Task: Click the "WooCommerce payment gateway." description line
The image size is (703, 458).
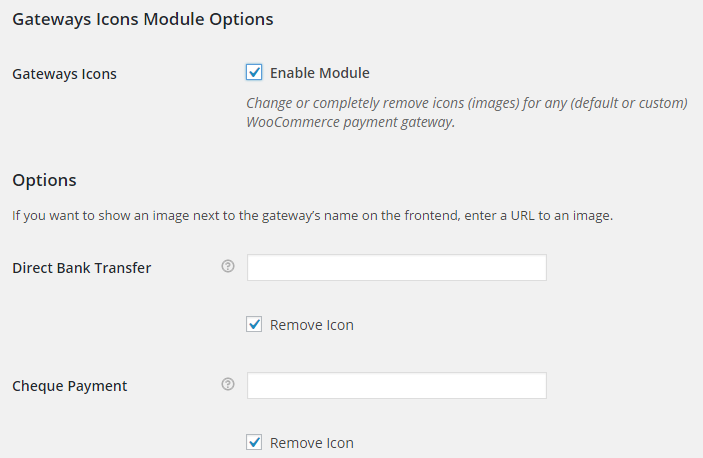Action: (351, 122)
